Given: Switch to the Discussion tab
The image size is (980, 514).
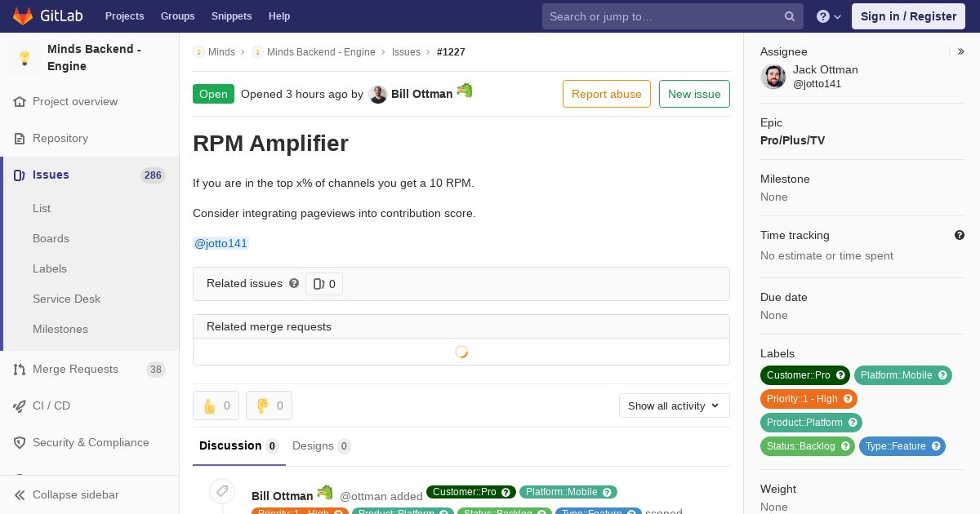Looking at the screenshot, I should coord(239,445).
